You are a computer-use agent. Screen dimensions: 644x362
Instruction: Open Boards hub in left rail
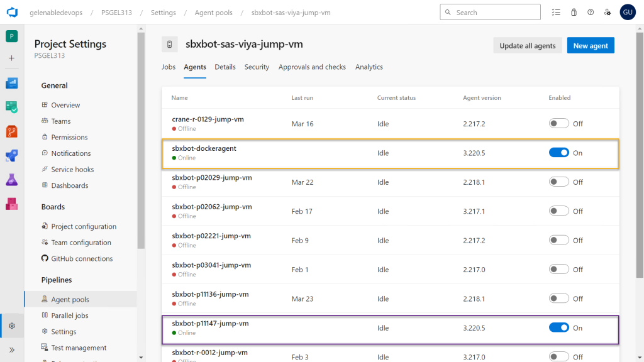tap(12, 83)
